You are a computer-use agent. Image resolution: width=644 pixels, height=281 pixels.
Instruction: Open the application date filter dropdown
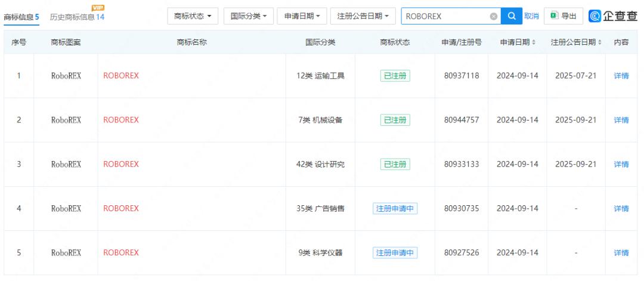tap(302, 16)
